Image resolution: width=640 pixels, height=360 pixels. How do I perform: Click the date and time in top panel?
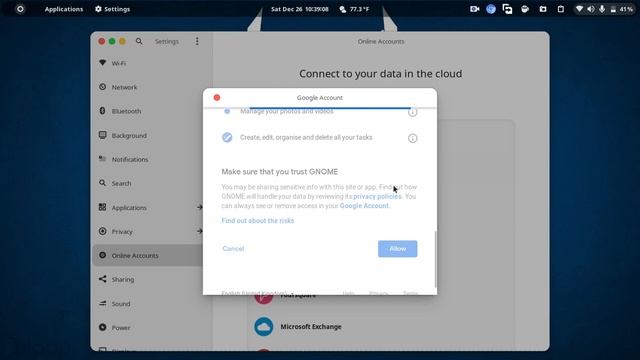pos(300,9)
